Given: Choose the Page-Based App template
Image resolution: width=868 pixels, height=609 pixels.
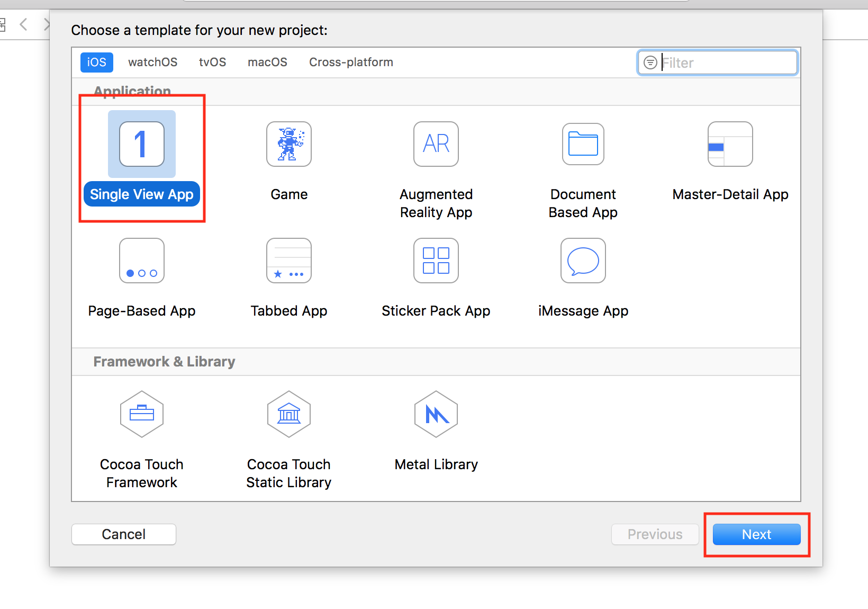Looking at the screenshot, I should [x=141, y=261].
